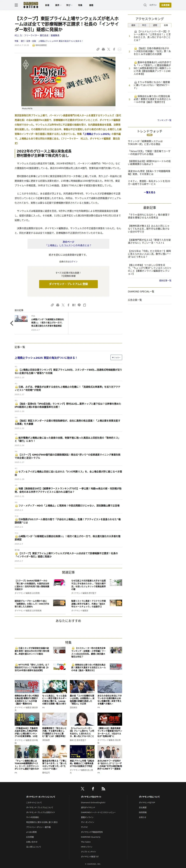Open series #6 GMOが900億円超 article
The width and height of the screenshot is (186, 868).
[x=68, y=456]
